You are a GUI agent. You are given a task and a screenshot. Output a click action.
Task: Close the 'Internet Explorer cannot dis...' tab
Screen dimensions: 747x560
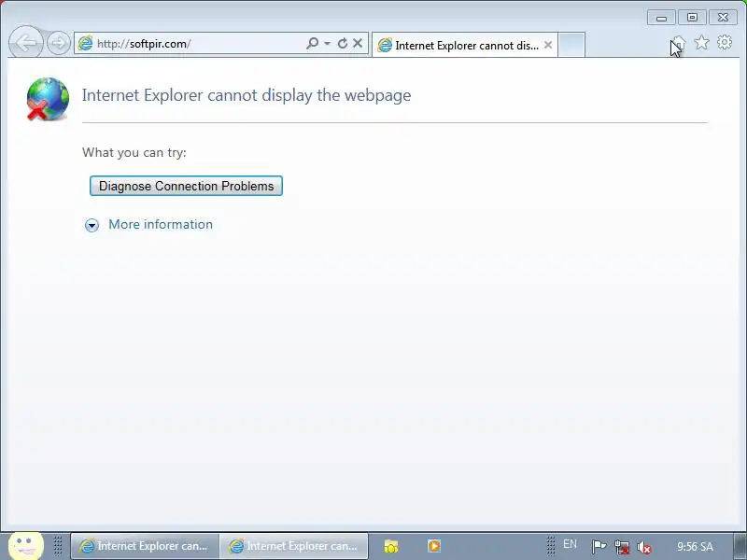548,45
